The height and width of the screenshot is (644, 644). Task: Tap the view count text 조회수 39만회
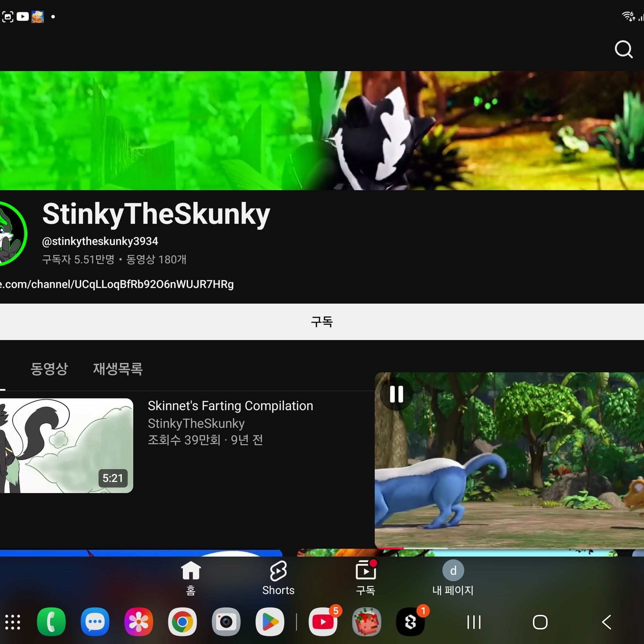point(184,440)
